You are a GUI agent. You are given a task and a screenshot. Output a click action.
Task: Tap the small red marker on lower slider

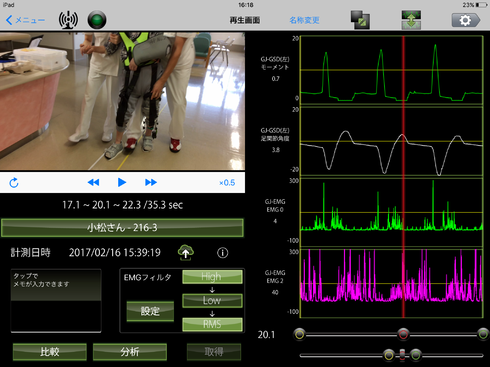(402, 355)
